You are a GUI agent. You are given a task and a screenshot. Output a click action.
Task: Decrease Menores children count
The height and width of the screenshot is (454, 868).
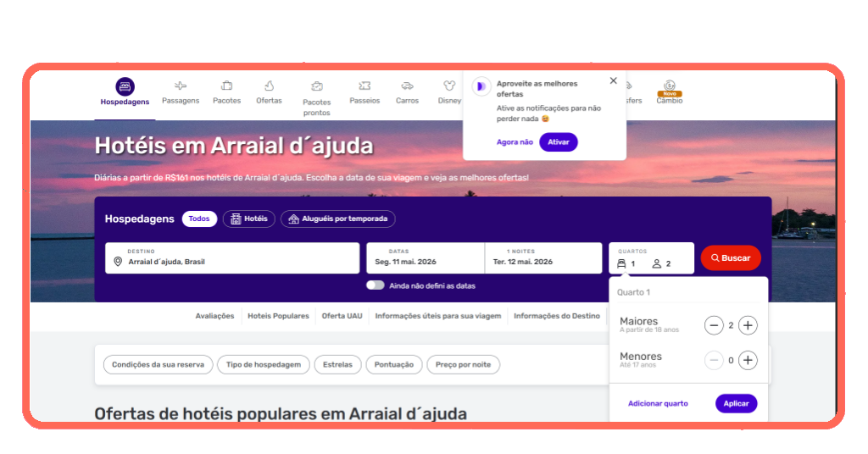click(x=714, y=361)
